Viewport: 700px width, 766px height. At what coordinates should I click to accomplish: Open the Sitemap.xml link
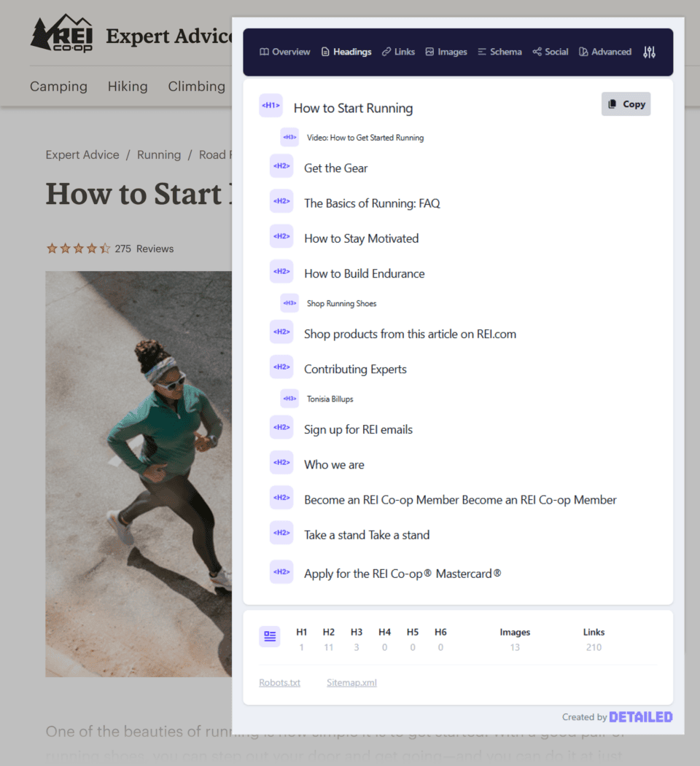pyautogui.click(x=351, y=682)
